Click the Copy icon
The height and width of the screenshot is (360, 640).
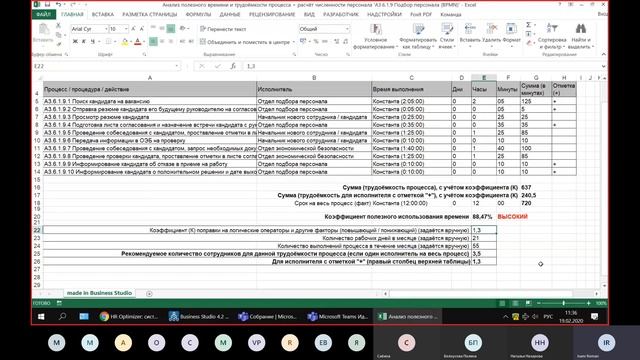click(59, 35)
